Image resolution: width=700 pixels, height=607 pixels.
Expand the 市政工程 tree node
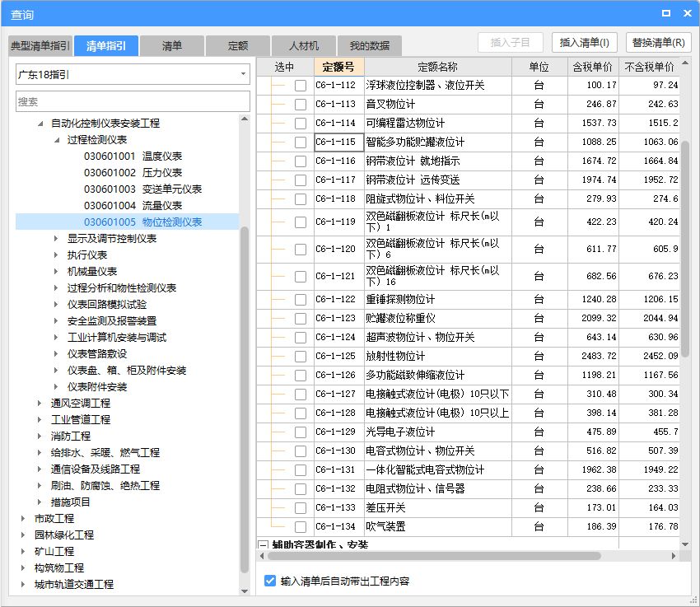[x=24, y=519]
